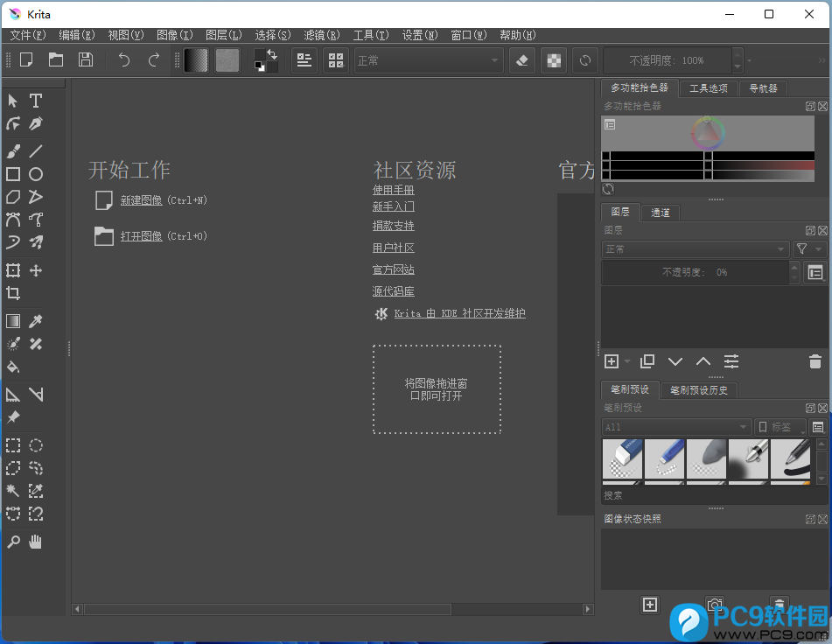Viewport: 832px width, 644px height.
Task: Select the Transform tool
Action: pyautogui.click(x=13, y=270)
